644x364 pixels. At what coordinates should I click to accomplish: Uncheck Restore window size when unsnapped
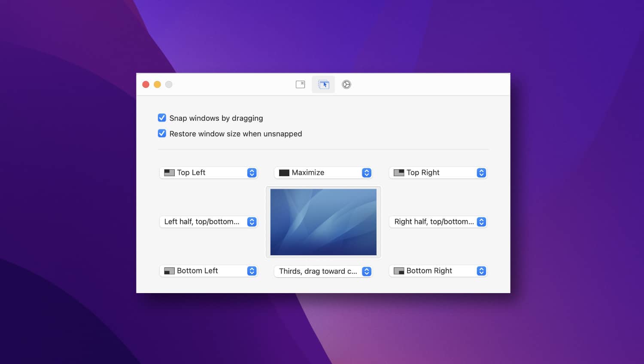[162, 134]
